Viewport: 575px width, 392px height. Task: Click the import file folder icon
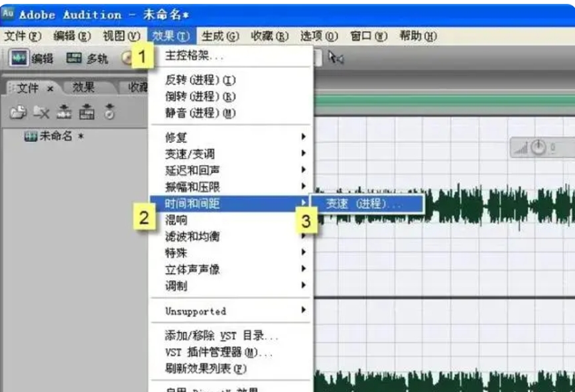tap(18, 112)
